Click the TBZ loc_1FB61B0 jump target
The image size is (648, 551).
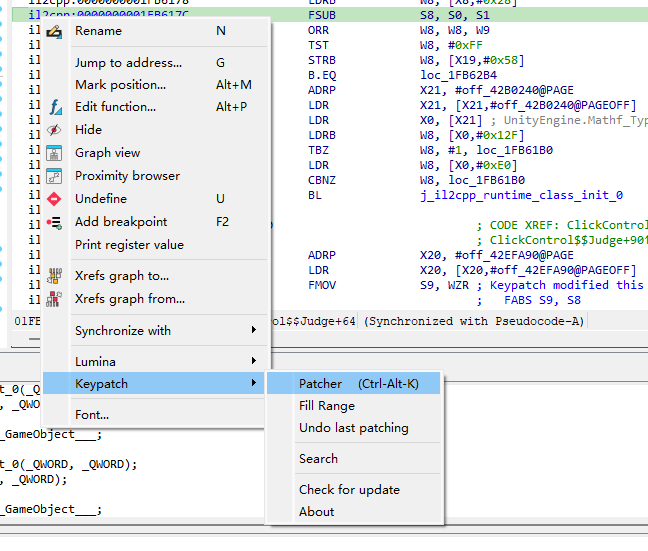[515, 150]
